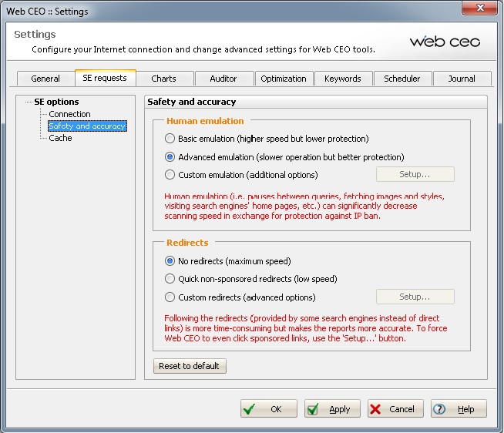Click the question mark Help icon

439,409
